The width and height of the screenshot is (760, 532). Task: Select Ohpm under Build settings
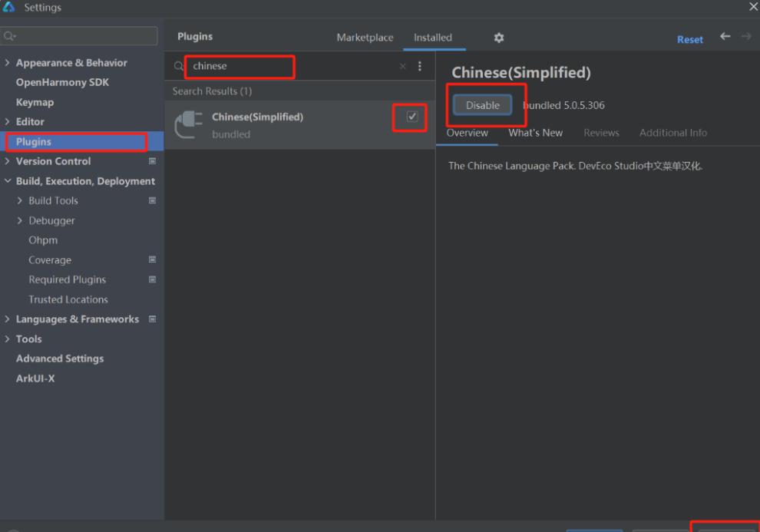43,240
